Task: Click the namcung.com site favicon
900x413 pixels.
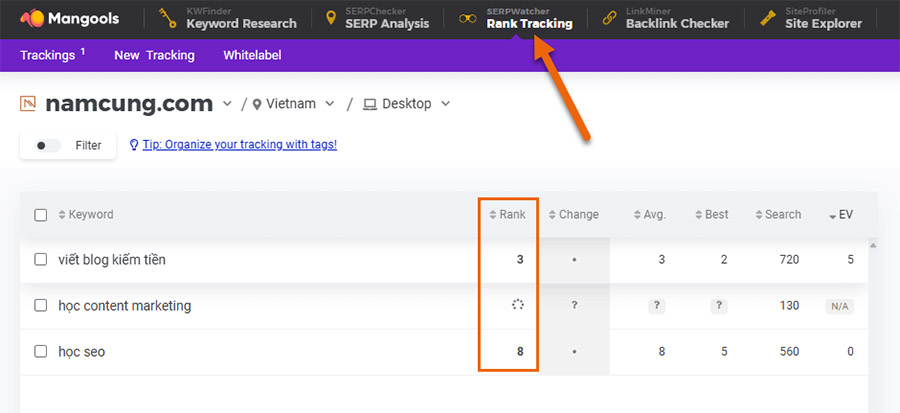Action: [28, 103]
